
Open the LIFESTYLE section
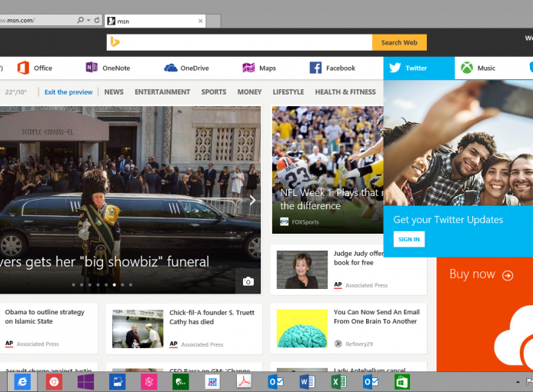288,92
